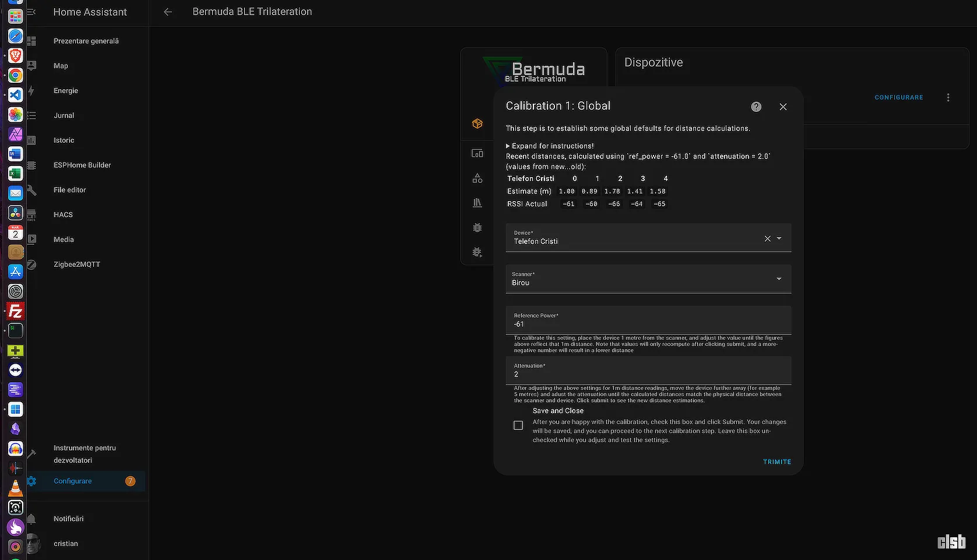Open the Scanner dropdown showing Birou
This screenshot has height=560, width=977.
tap(648, 279)
